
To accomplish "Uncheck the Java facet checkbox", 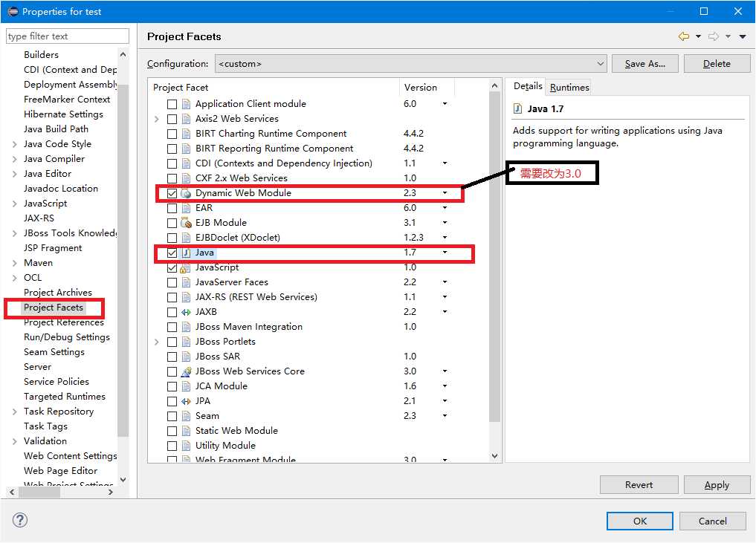I will 172,253.
